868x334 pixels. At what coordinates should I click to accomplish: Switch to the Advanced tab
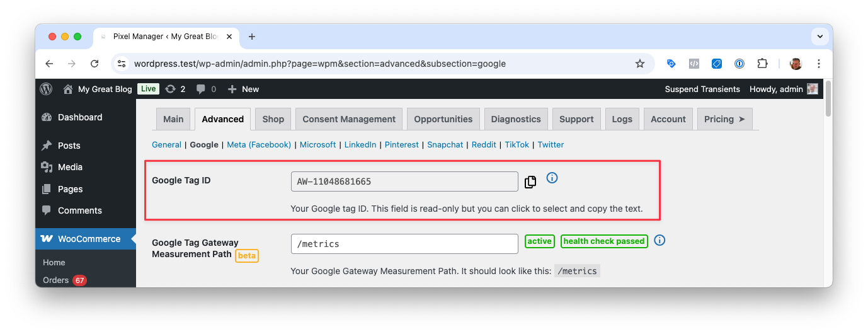(223, 119)
